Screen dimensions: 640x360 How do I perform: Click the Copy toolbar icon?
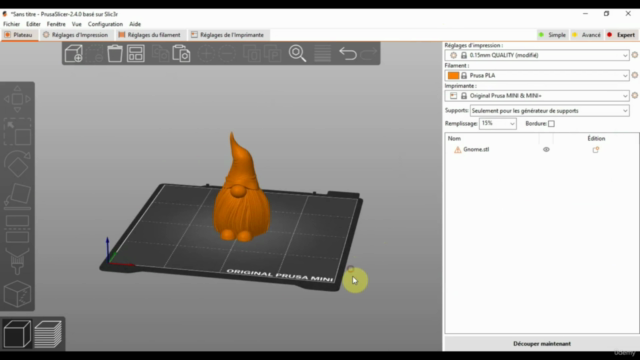pyautogui.click(x=160, y=53)
